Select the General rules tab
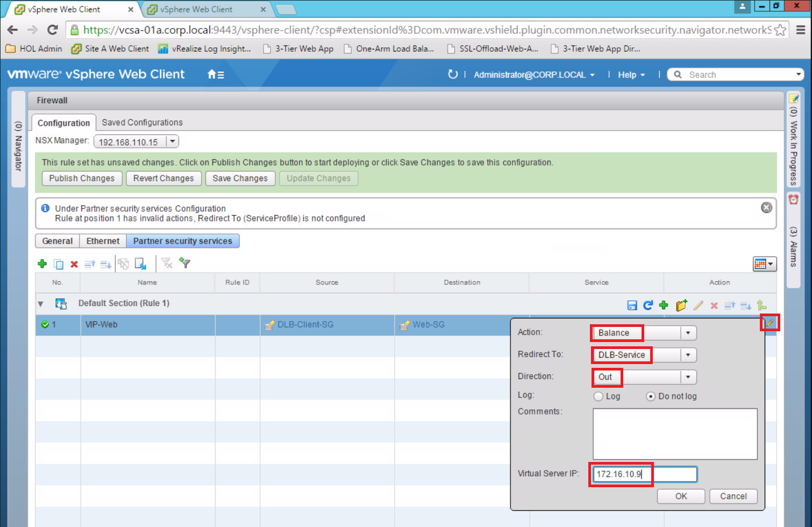Image resolution: width=812 pixels, height=527 pixels. pos(58,241)
